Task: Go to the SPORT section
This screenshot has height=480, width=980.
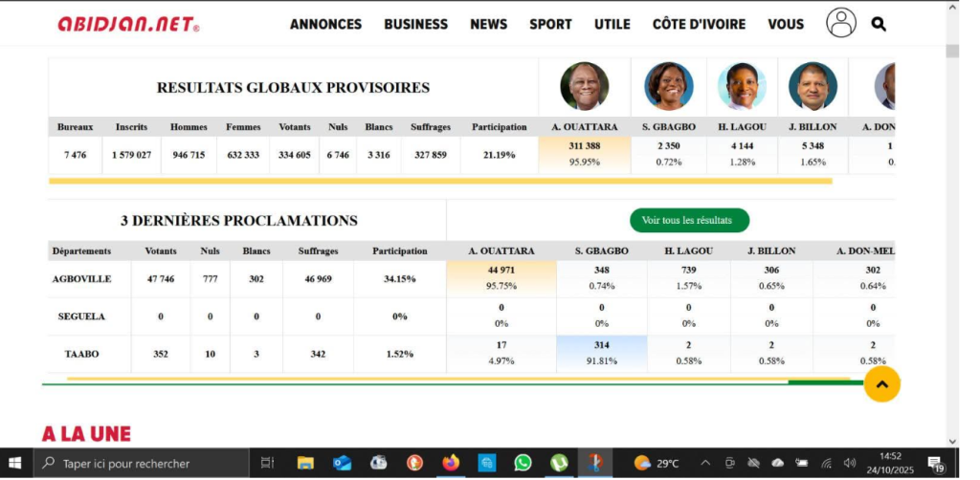Action: [550, 24]
